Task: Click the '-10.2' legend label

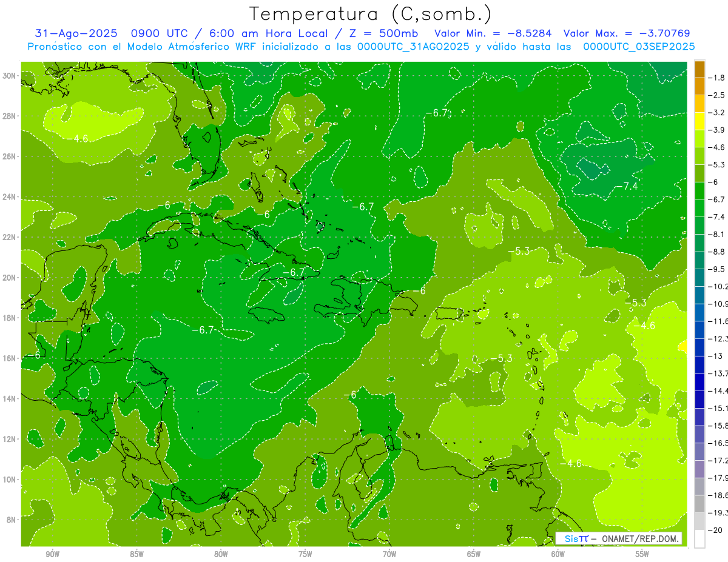Action: [x=718, y=286]
